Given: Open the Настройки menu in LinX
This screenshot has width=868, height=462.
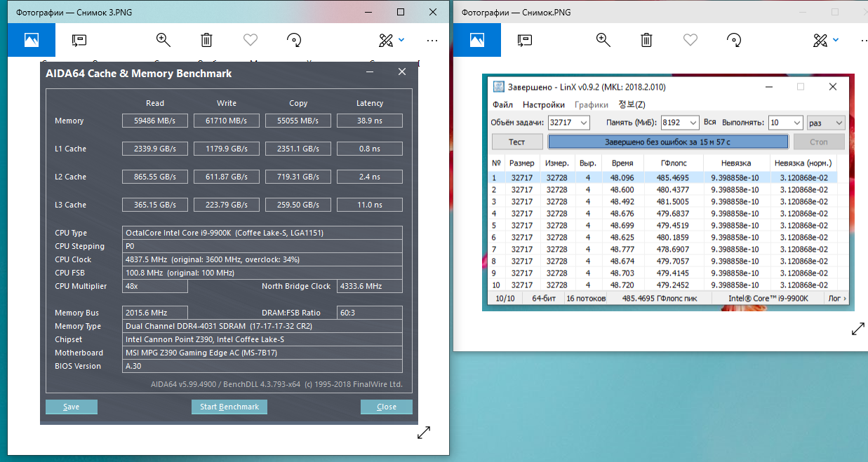Looking at the screenshot, I should [x=543, y=104].
